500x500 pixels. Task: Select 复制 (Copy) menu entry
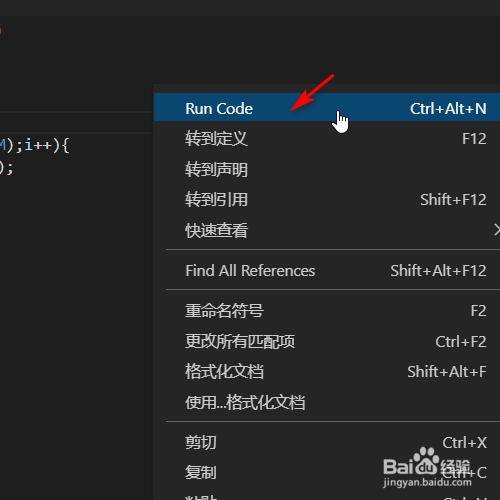[x=327, y=473]
